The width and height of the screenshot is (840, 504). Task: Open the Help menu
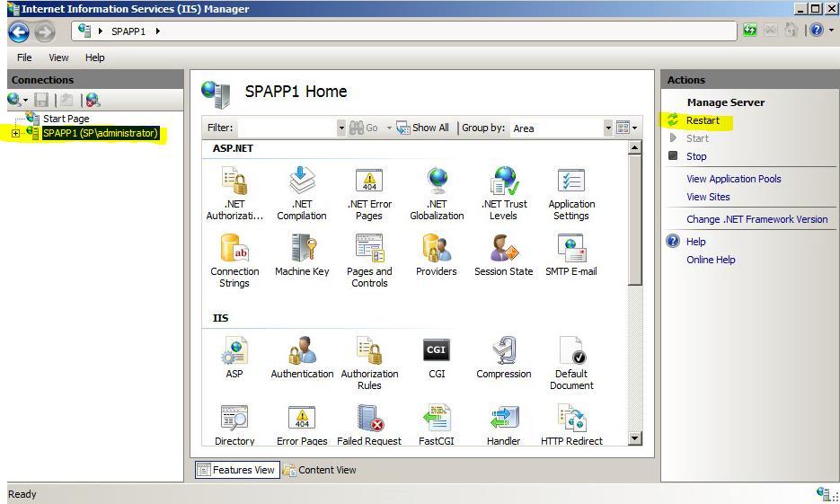pos(95,57)
